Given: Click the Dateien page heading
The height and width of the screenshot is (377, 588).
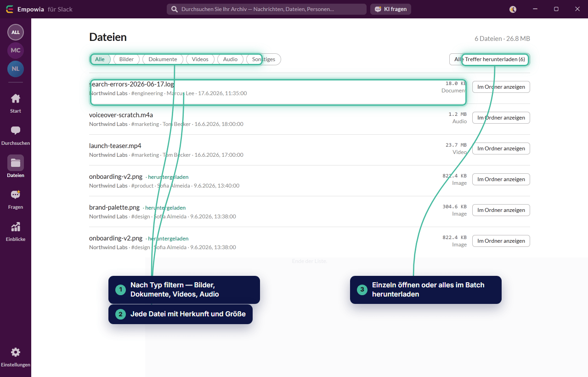Looking at the screenshot, I should click(108, 37).
